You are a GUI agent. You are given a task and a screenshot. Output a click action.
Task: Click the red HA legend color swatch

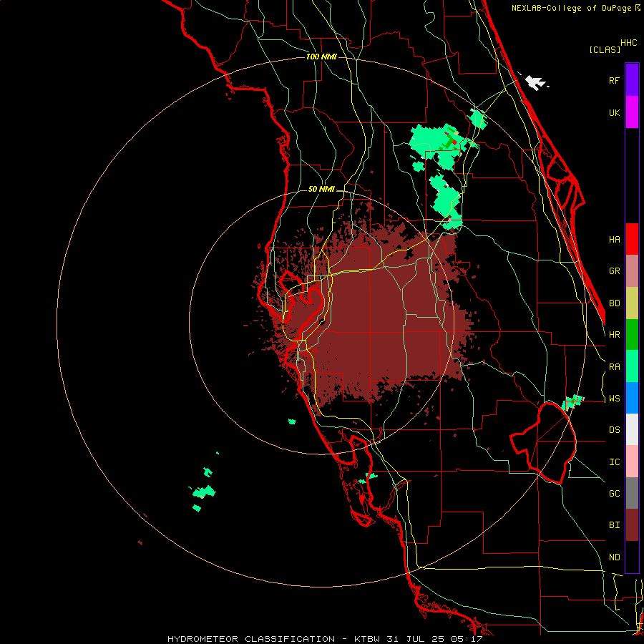[632, 239]
